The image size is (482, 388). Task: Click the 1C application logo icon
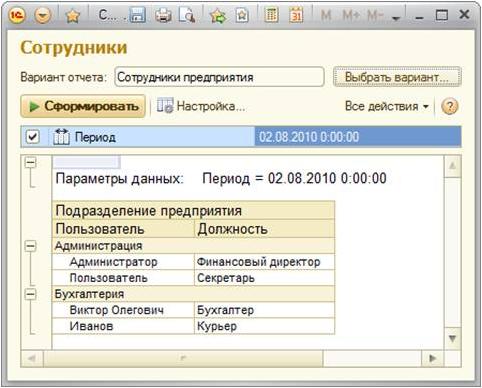(x=17, y=15)
